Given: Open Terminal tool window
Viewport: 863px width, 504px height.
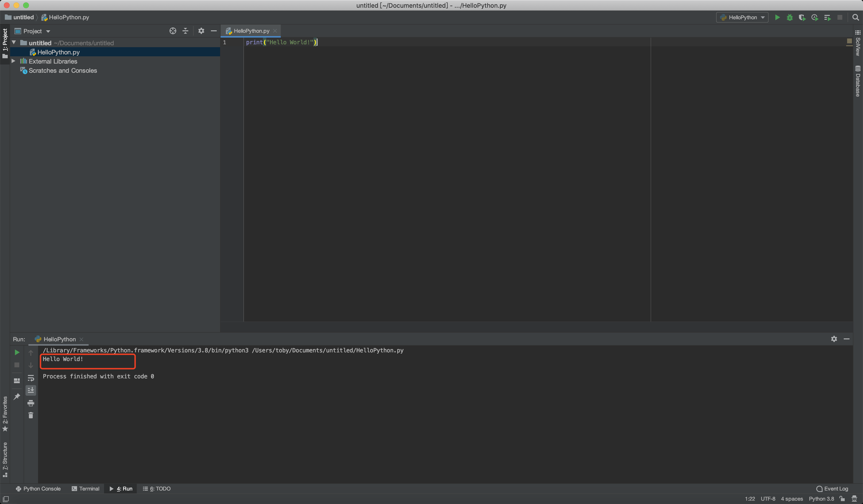Looking at the screenshot, I should coord(86,489).
